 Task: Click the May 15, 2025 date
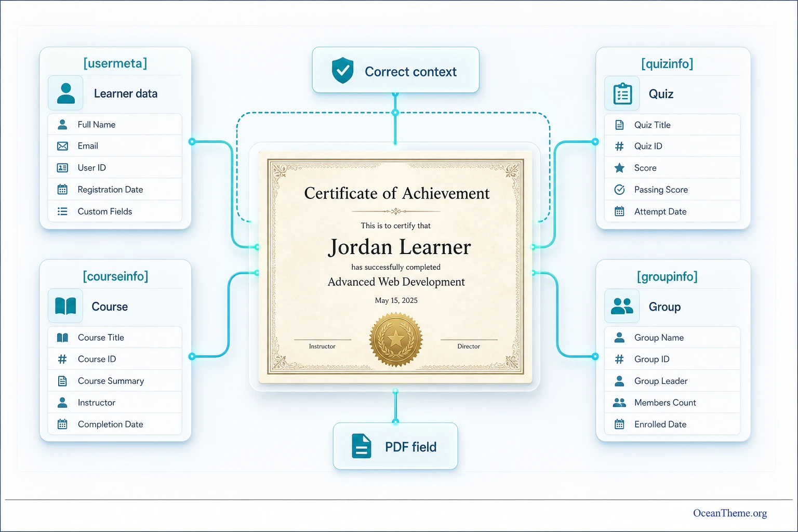point(396,300)
